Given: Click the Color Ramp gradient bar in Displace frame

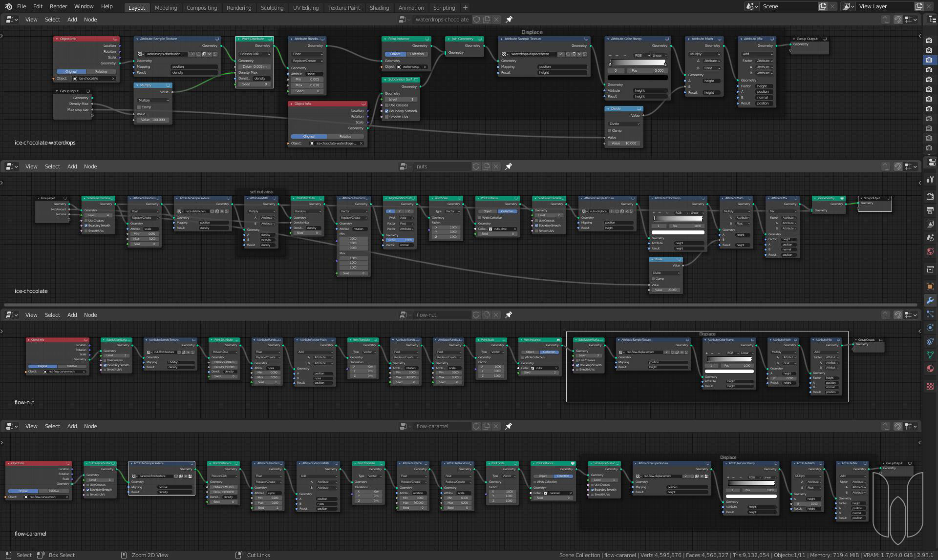Looking at the screenshot, I should [x=638, y=62].
